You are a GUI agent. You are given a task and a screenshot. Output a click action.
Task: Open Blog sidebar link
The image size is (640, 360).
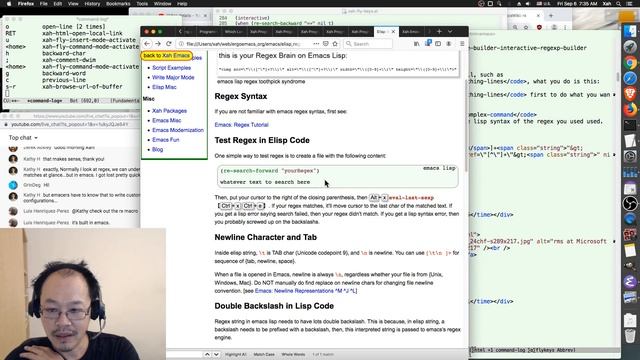click(158, 150)
